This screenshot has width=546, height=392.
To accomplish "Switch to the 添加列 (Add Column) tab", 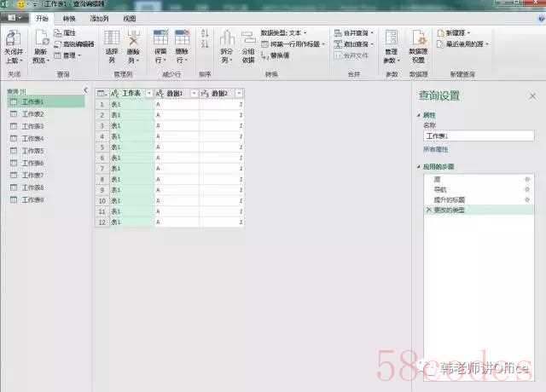I will click(x=100, y=17).
